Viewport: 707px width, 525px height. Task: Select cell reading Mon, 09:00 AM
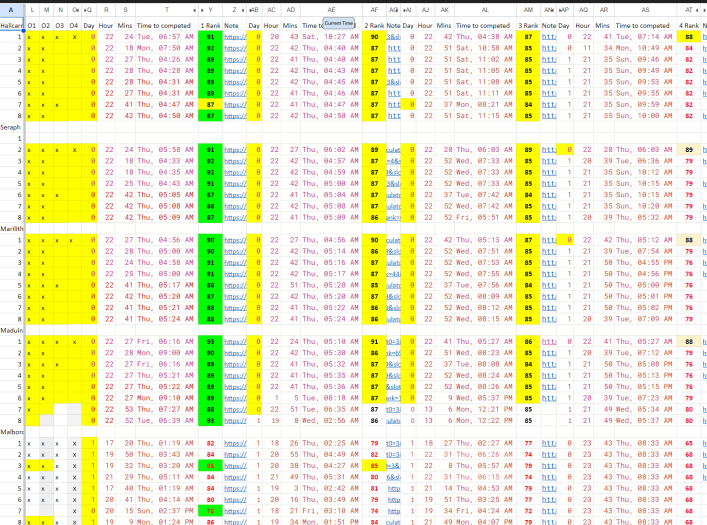165,353
